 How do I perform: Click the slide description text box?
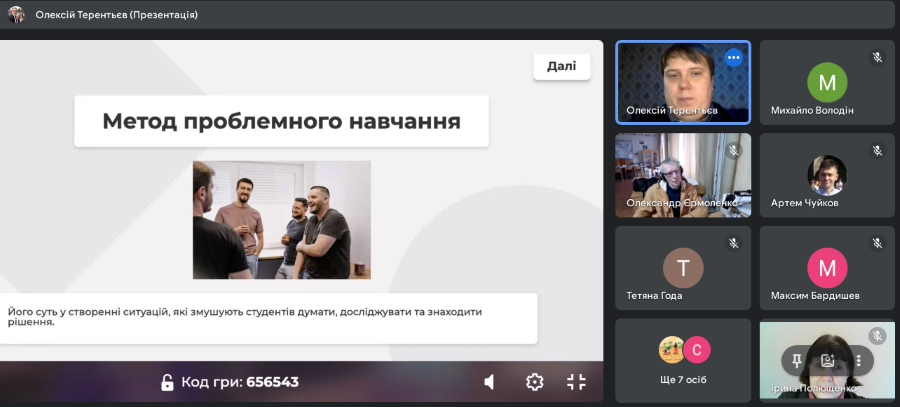pyautogui.click(x=269, y=318)
